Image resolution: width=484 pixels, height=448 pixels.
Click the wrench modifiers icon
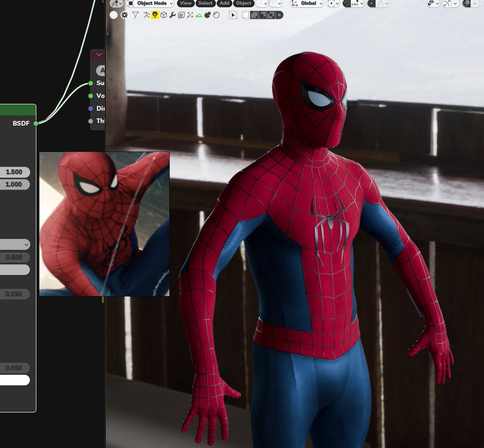pos(173,15)
